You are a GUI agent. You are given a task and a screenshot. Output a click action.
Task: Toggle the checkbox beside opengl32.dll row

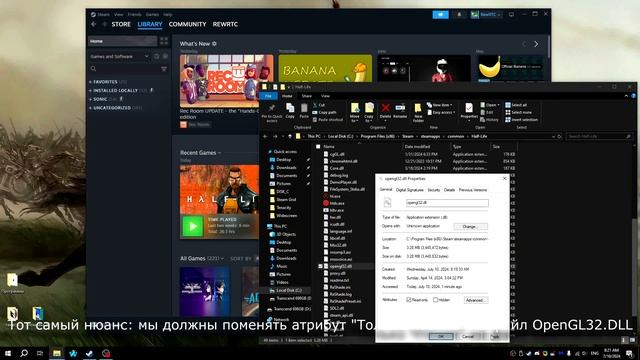point(320,266)
